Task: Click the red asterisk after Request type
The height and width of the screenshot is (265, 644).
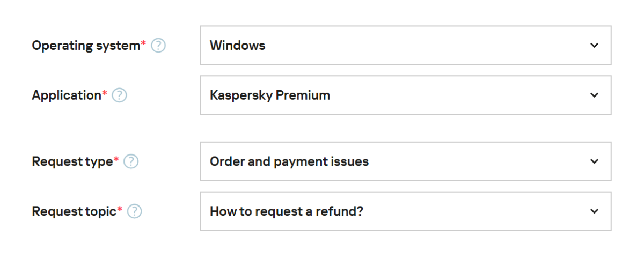Action: [116, 160]
